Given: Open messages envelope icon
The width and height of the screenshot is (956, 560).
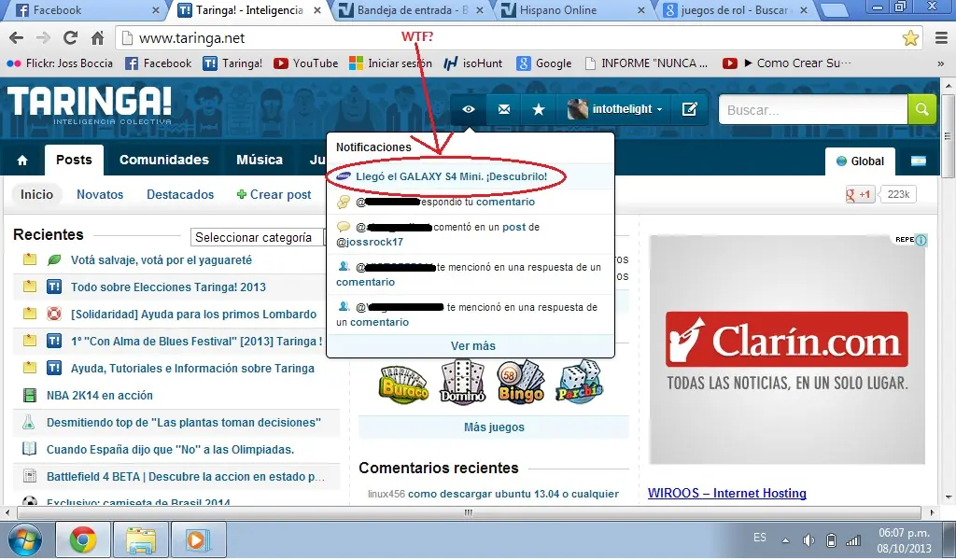Looking at the screenshot, I should click(503, 110).
